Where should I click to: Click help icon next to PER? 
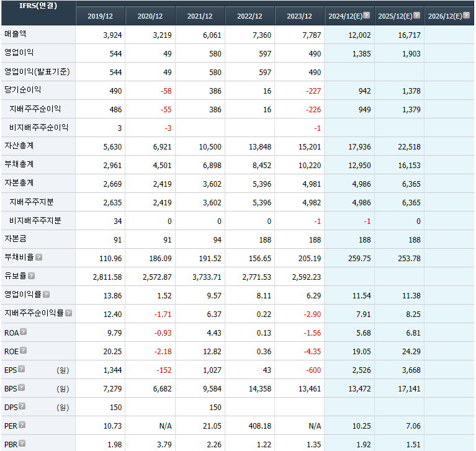[22, 425]
